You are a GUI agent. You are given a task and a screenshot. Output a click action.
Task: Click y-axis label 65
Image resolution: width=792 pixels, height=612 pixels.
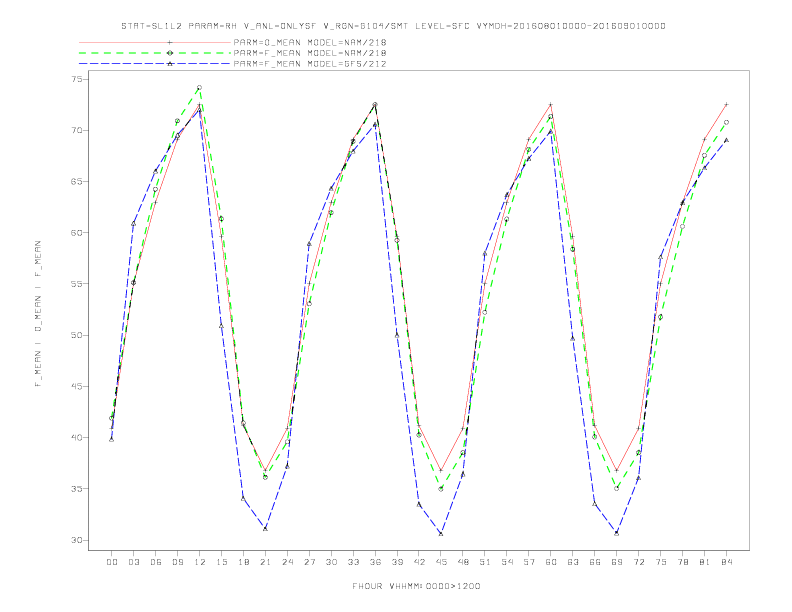(76, 181)
